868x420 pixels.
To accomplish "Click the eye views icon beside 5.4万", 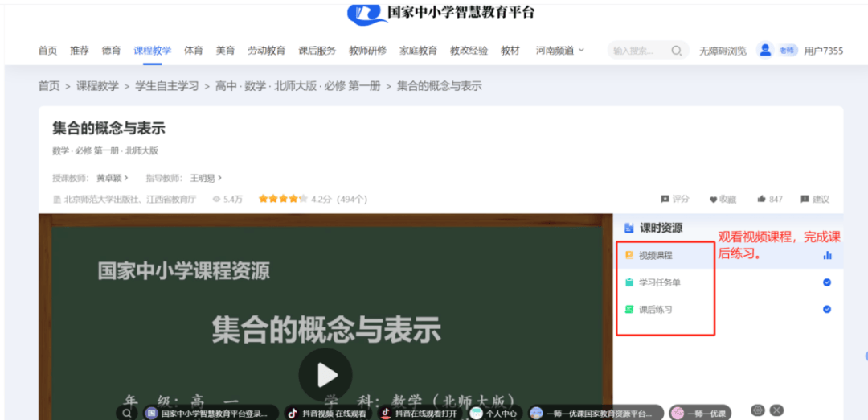I will 216,199.
